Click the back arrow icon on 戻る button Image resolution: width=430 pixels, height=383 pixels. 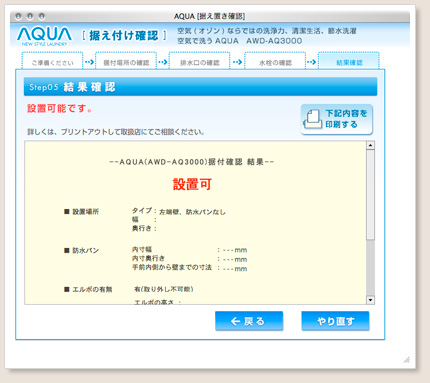click(x=235, y=321)
